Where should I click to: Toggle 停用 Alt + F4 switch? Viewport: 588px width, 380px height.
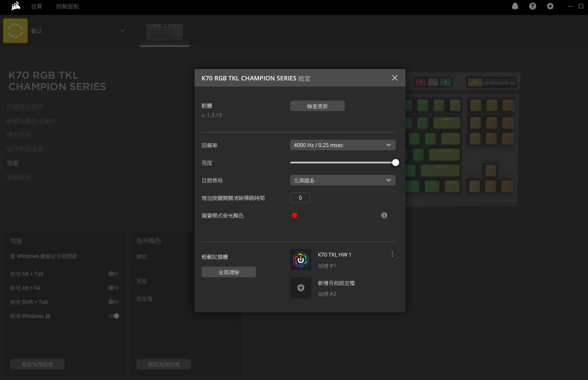(114, 288)
